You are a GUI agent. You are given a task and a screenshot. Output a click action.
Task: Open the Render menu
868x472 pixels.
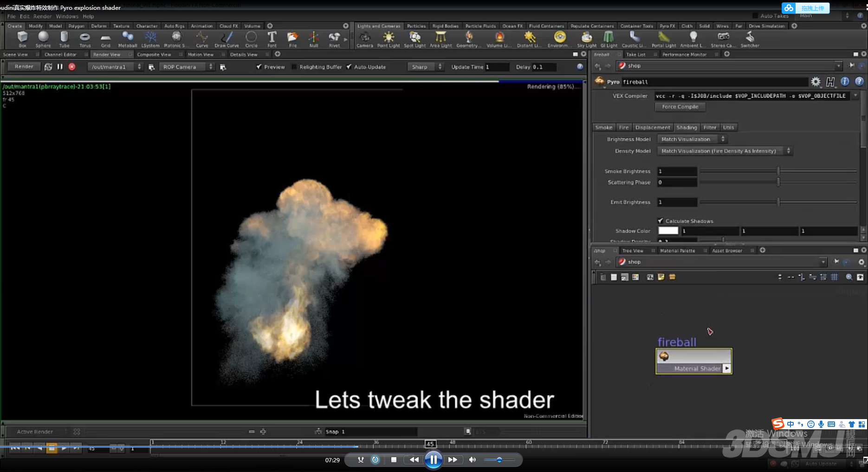42,16
